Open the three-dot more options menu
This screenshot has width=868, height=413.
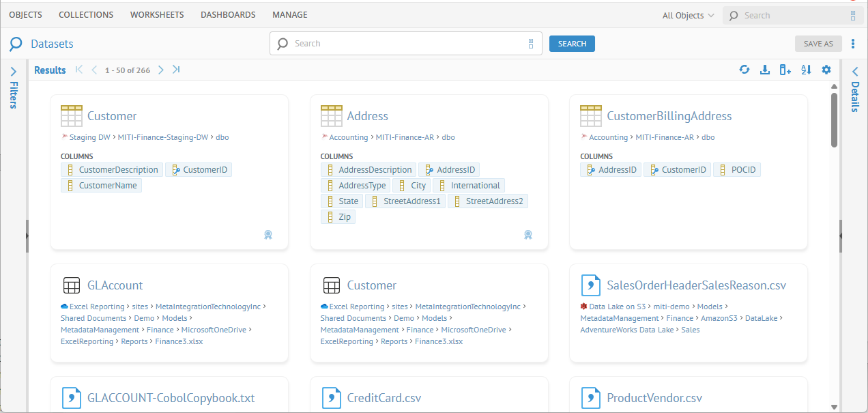coord(853,44)
